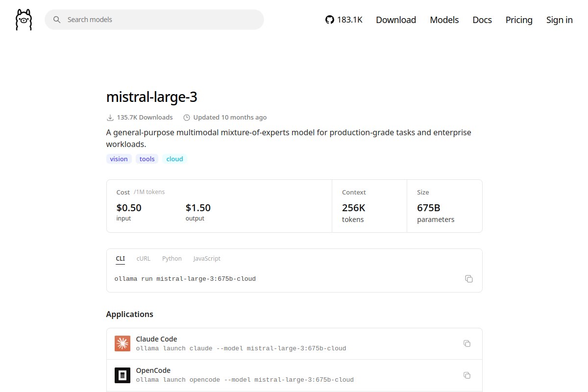
Task: Click the OpenCode app icon
Action: [122, 375]
